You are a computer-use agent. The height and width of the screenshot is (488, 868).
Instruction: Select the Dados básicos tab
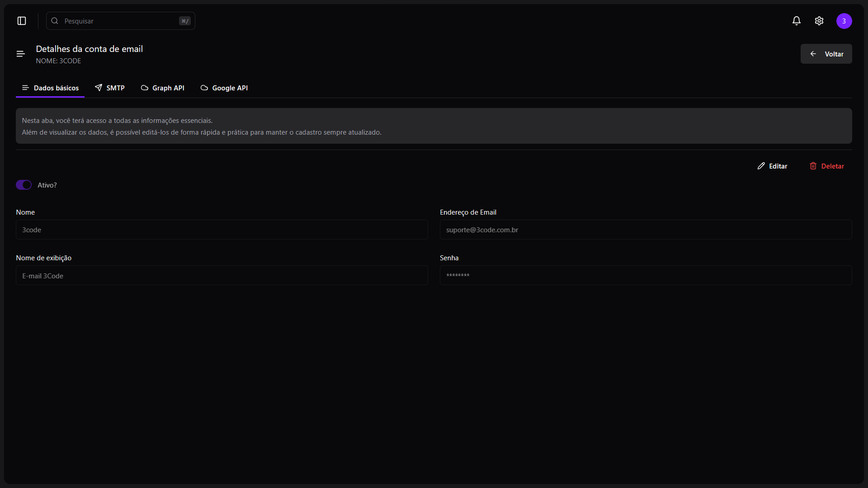click(50, 88)
